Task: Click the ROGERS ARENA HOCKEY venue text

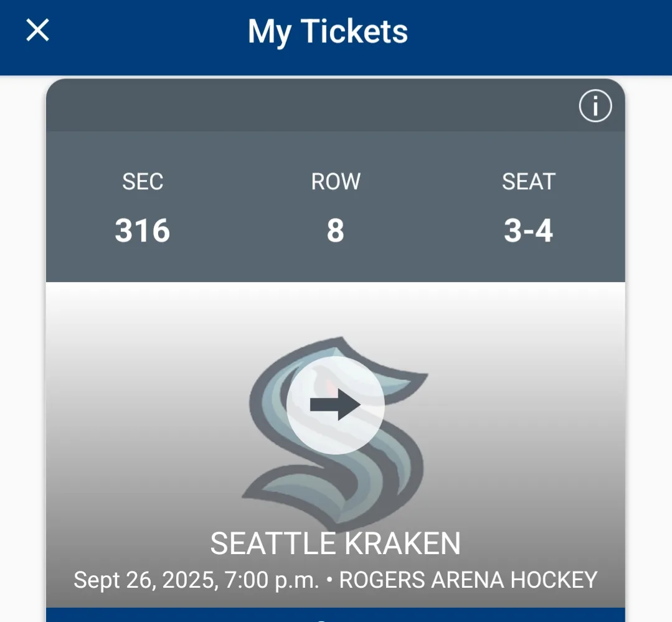Action: pos(468,580)
